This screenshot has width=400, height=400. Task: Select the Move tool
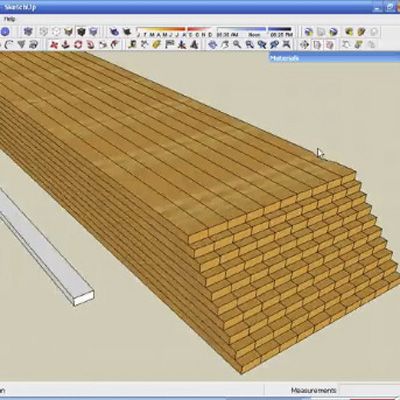coord(53,44)
